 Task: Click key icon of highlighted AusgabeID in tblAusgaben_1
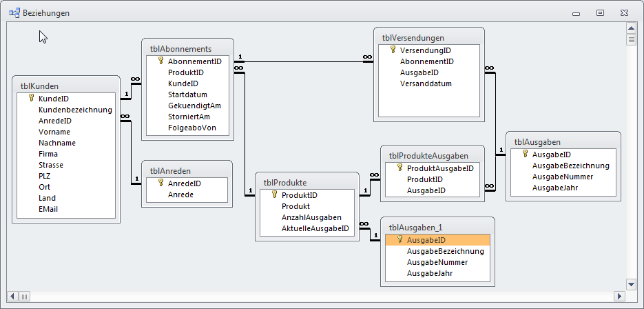400,240
